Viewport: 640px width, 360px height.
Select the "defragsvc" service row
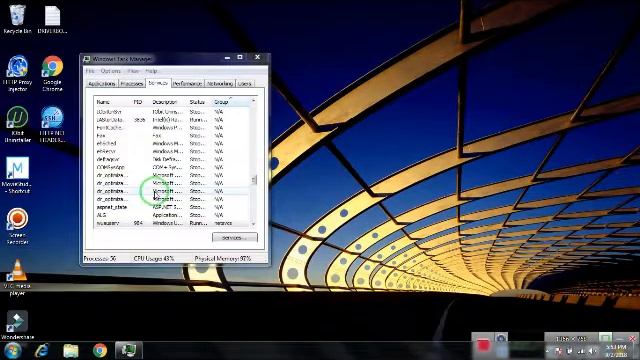tap(172, 159)
